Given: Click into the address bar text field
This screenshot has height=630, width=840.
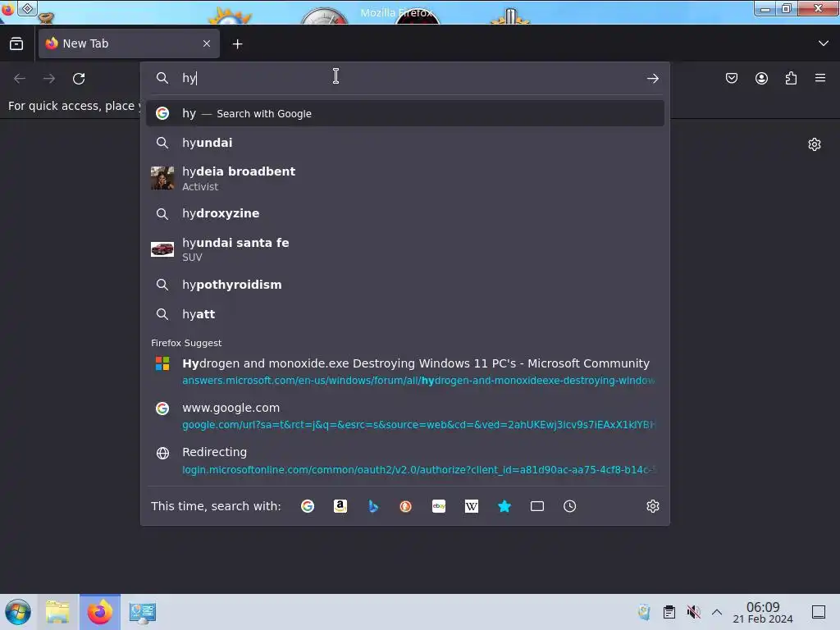Looking at the screenshot, I should pos(407,78).
